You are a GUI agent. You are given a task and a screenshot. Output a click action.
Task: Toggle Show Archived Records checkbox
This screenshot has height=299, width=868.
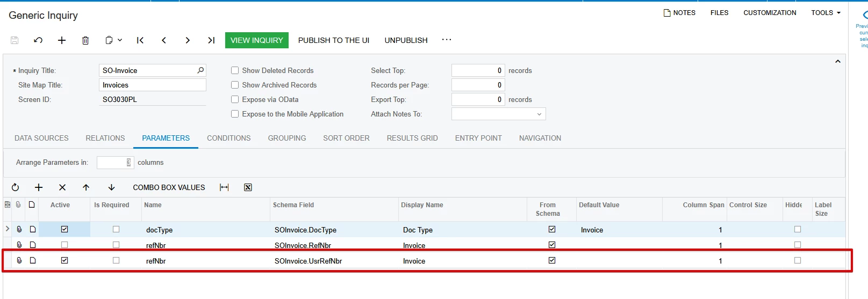pyautogui.click(x=235, y=85)
